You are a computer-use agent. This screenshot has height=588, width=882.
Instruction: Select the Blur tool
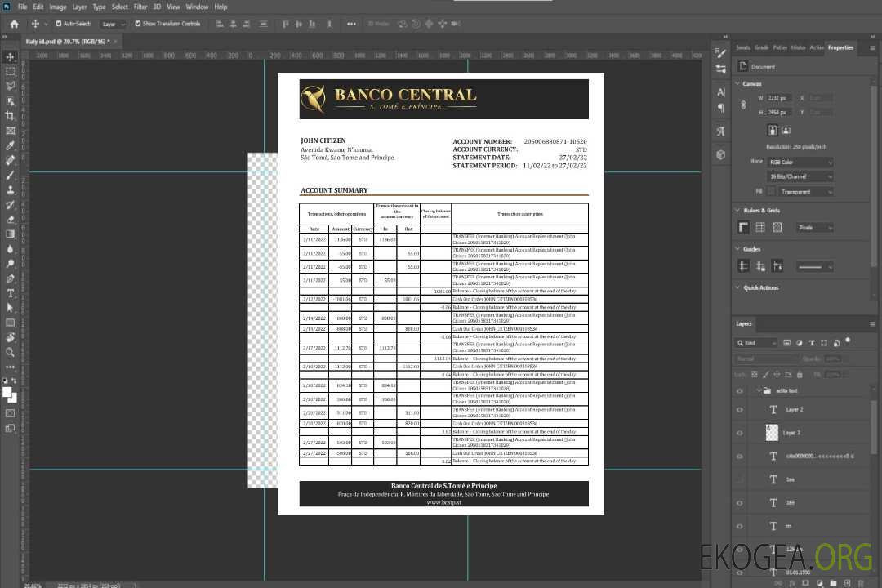pyautogui.click(x=10, y=249)
